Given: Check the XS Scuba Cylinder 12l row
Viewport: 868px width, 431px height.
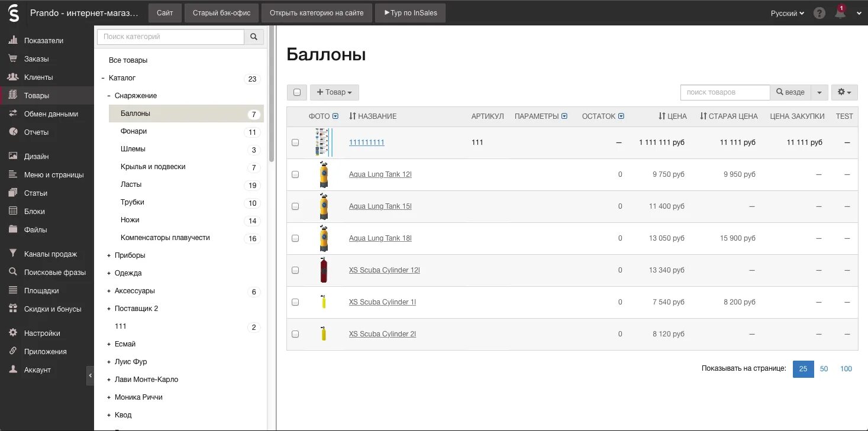Looking at the screenshot, I should coord(295,270).
